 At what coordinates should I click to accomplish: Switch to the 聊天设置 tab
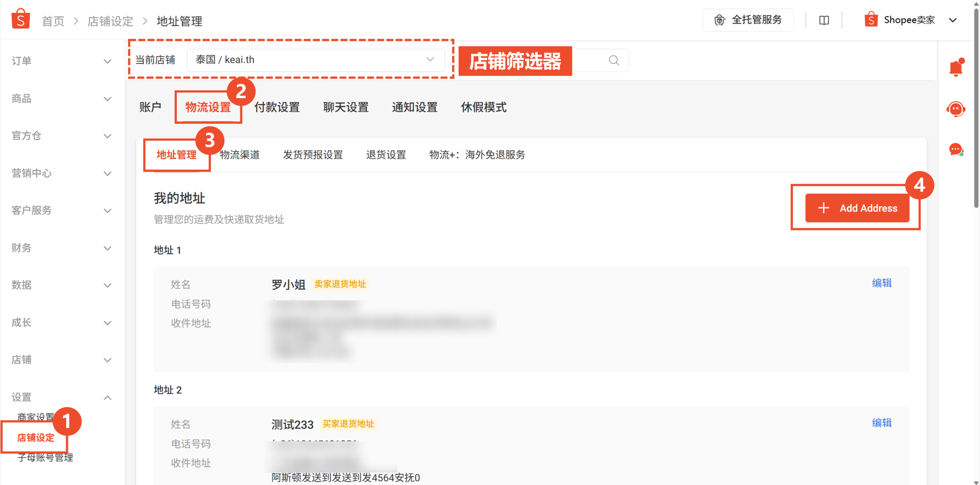(x=346, y=107)
